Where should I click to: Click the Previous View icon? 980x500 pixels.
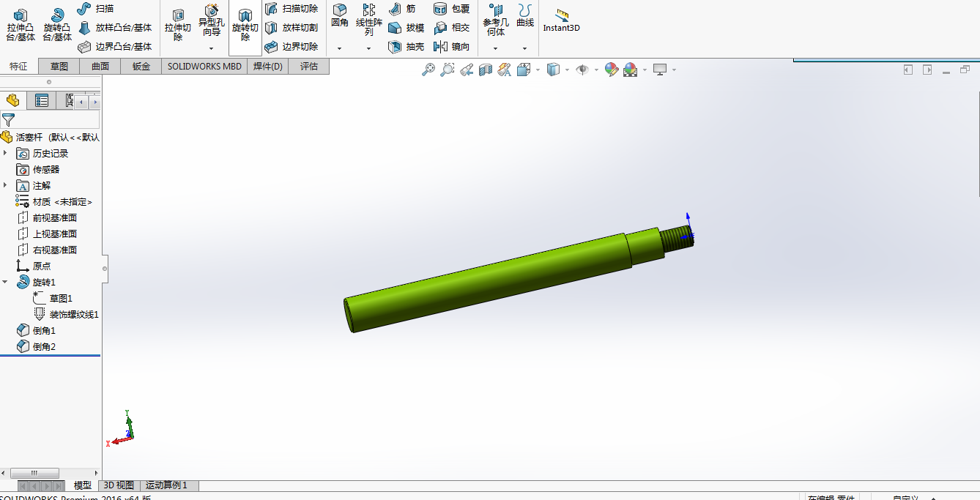point(467,70)
